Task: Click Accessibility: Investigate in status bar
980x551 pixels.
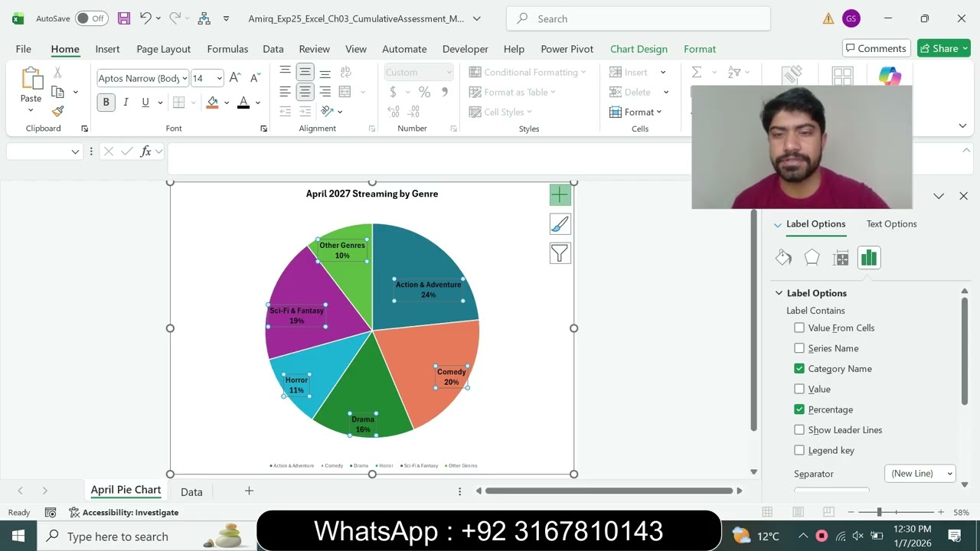Action: tap(124, 513)
